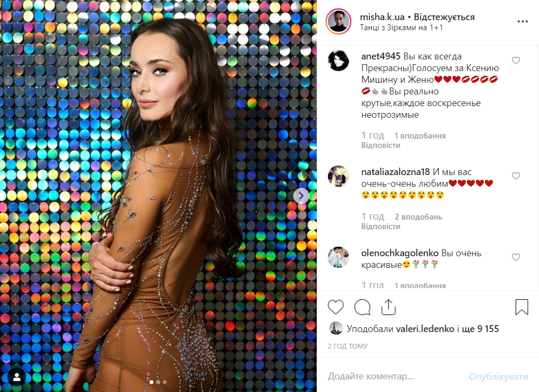The height and width of the screenshot is (392, 539).
Task: Go to next photo with arrow
Action: (301, 196)
